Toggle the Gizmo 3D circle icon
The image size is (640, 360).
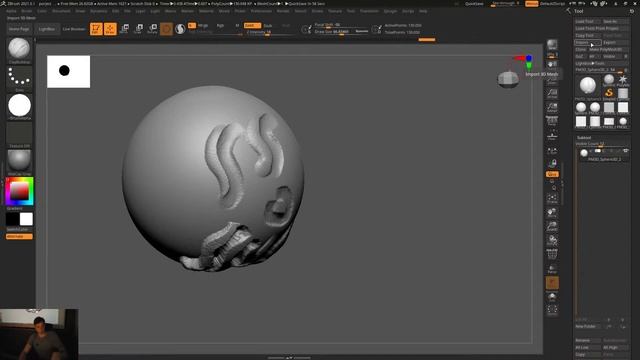click(166, 29)
